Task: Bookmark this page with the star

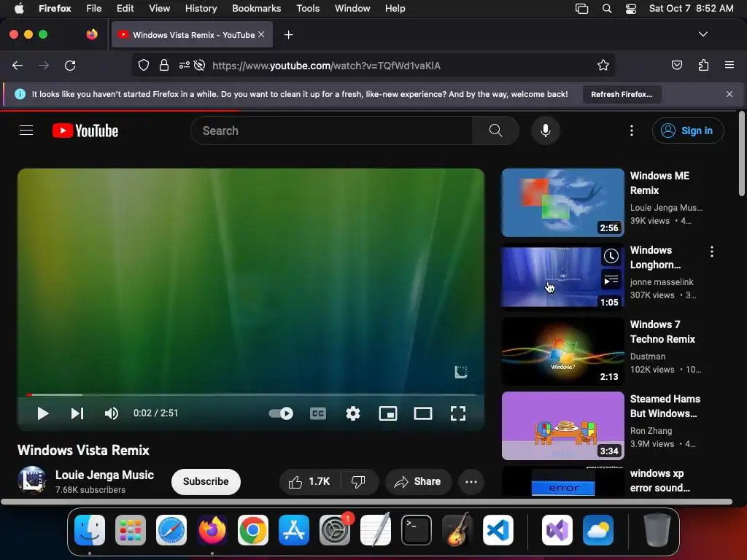Action: tap(603, 65)
